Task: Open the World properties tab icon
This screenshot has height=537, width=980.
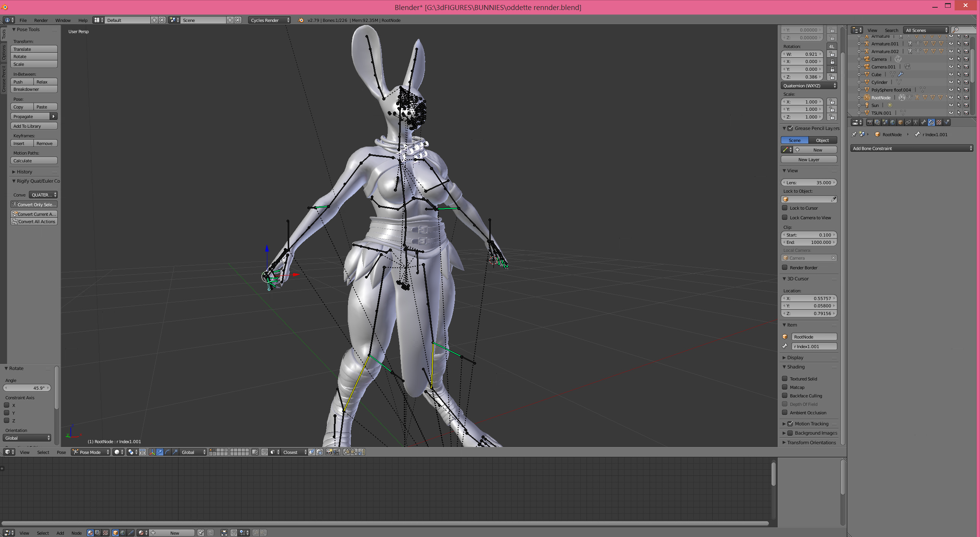Action: [893, 122]
